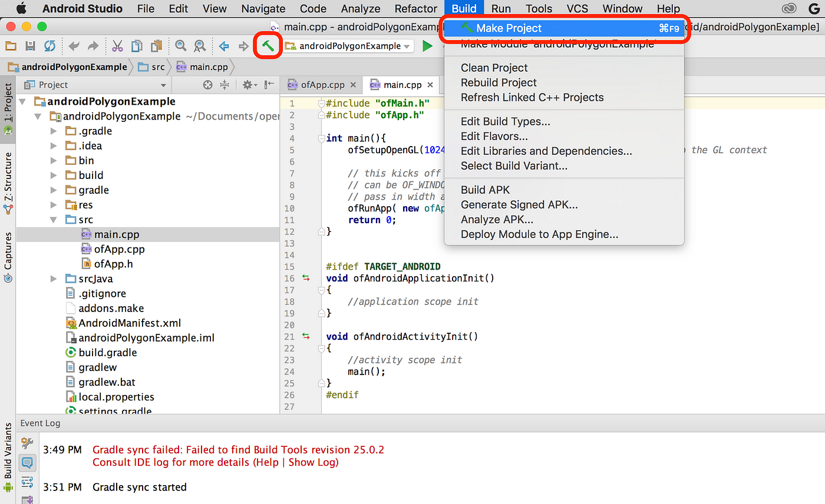The width and height of the screenshot is (825, 504).
Task: Select build.gradle in project tree
Action: (101, 352)
